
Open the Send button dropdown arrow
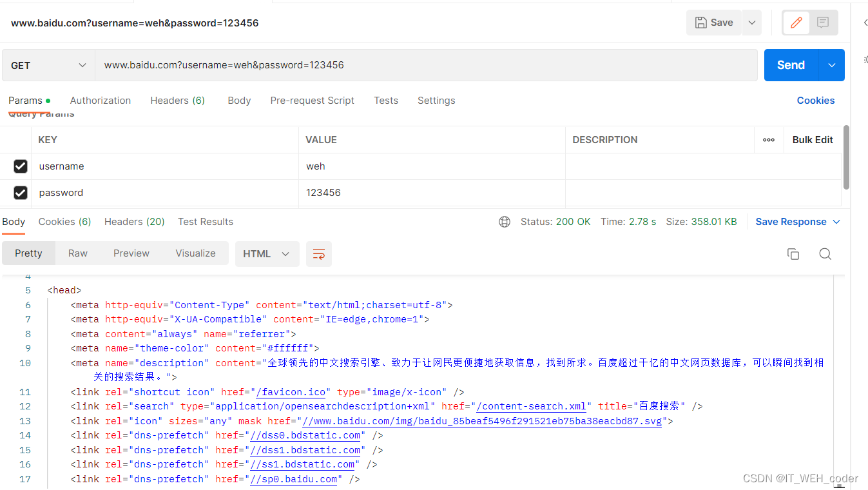tap(832, 65)
